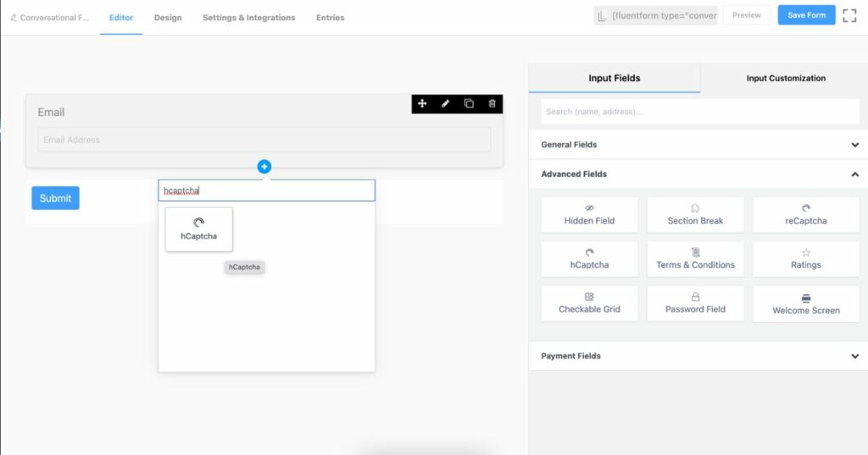Add Password Field
The width and height of the screenshot is (868, 455).
695,303
